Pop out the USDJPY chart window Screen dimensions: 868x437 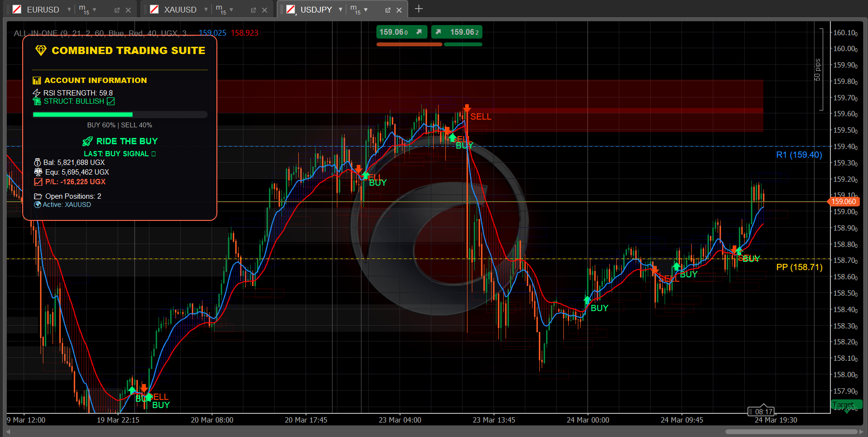pyautogui.click(x=388, y=10)
